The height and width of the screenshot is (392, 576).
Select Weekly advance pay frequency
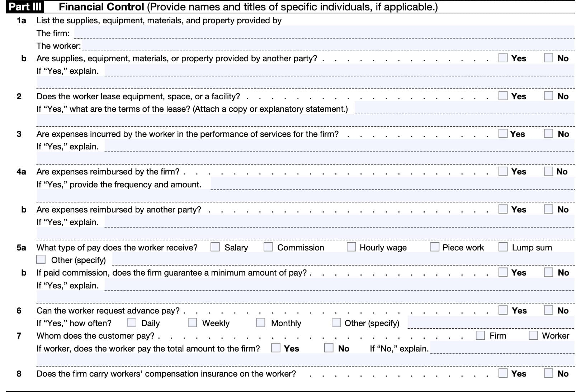[x=193, y=322]
